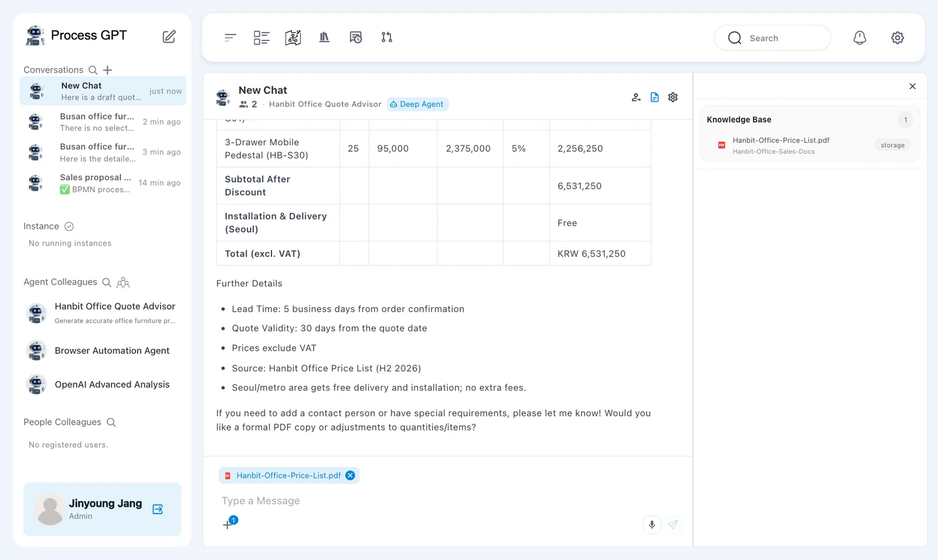Screen dimensions: 938x560
Task: Add a new conversation with the plus icon
Action: coord(107,70)
